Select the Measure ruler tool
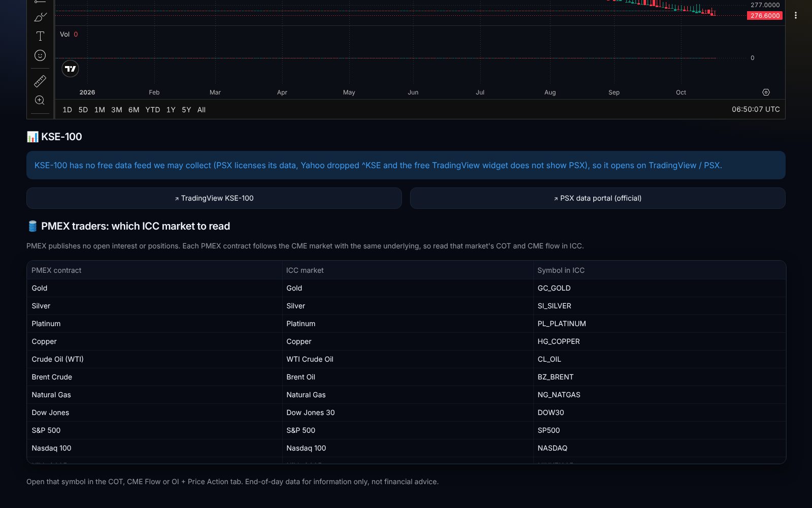The height and width of the screenshot is (508, 812). tap(40, 81)
